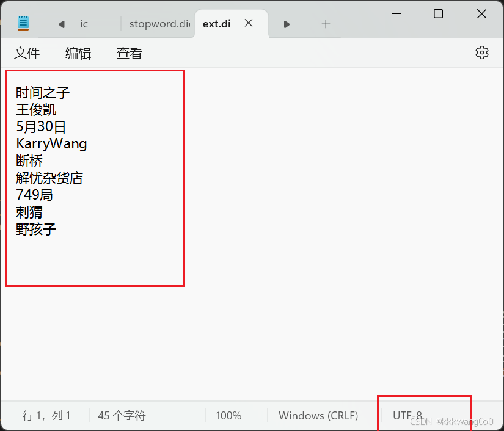The image size is (504, 431).
Task: Click the line 刺猬
Action: click(x=29, y=212)
